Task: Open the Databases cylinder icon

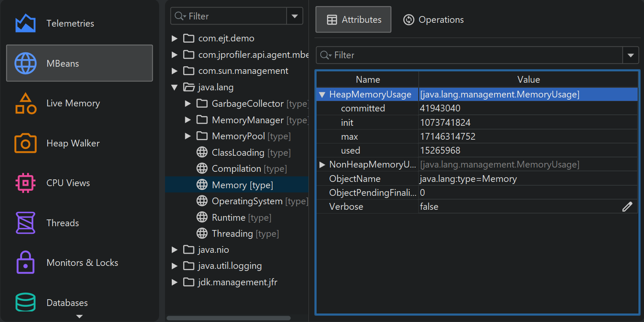Action: coord(25,303)
